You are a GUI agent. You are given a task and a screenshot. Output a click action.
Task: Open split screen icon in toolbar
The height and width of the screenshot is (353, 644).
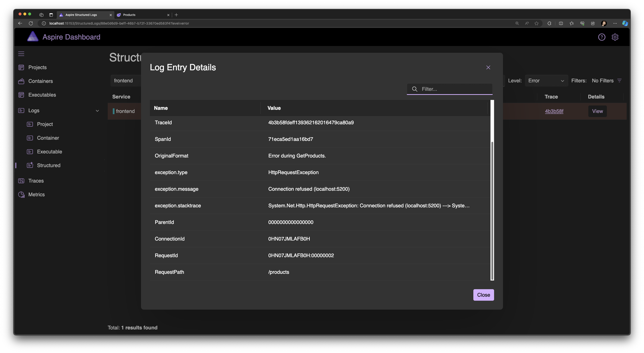pyautogui.click(x=561, y=23)
